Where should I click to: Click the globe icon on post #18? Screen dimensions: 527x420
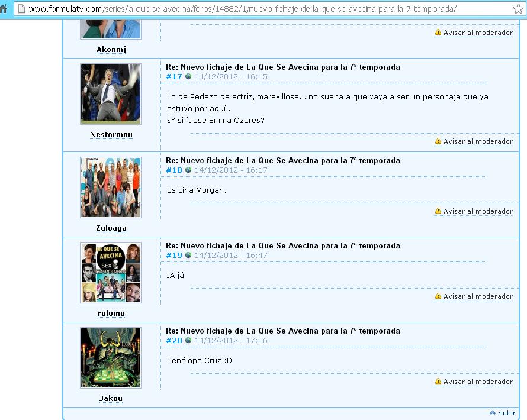click(188, 170)
